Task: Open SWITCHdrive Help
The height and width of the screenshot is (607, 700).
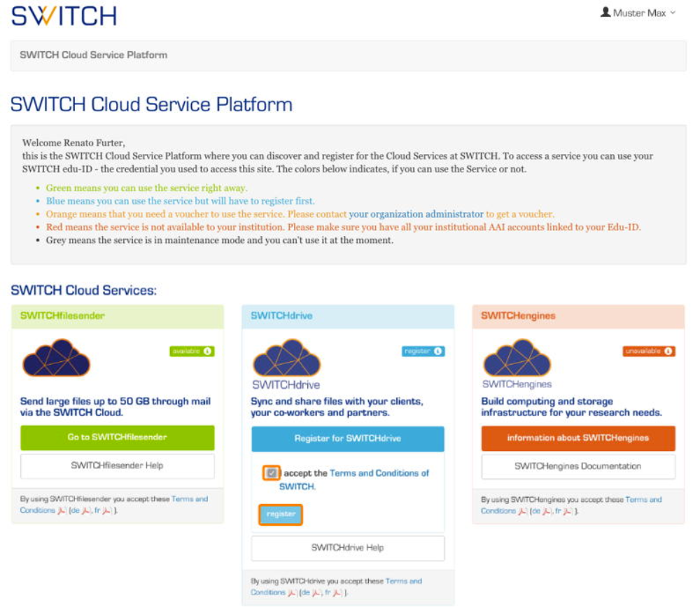Action: click(348, 548)
